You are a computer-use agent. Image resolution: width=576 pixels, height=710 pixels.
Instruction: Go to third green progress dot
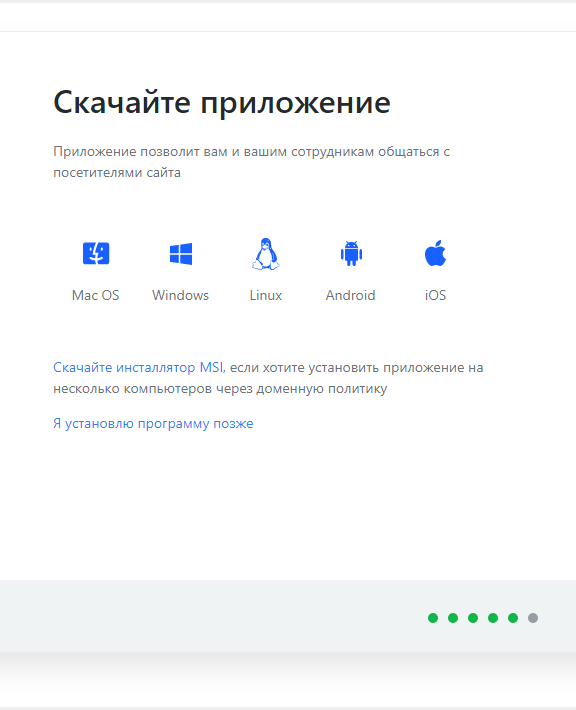(x=473, y=618)
